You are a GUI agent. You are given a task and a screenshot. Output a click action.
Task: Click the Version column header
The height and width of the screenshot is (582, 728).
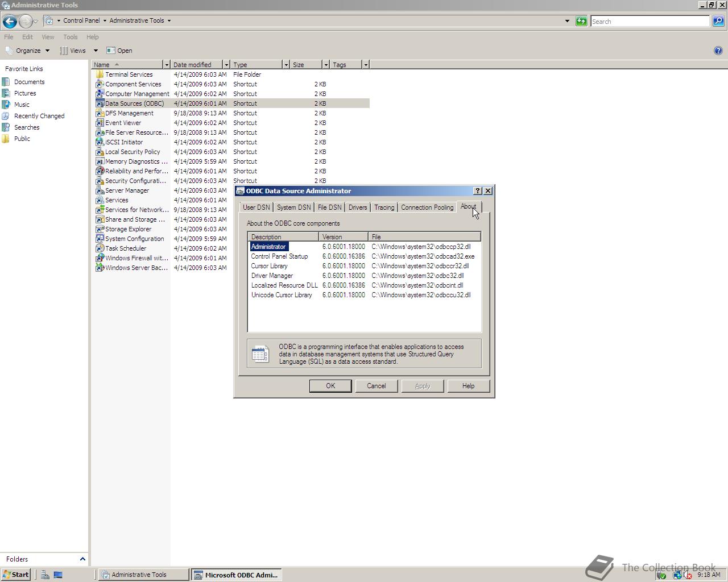tap(344, 237)
